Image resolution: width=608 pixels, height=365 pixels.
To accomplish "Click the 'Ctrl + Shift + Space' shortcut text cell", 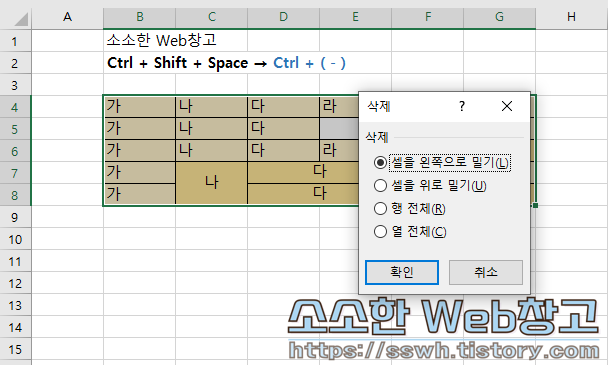I will coord(178,63).
